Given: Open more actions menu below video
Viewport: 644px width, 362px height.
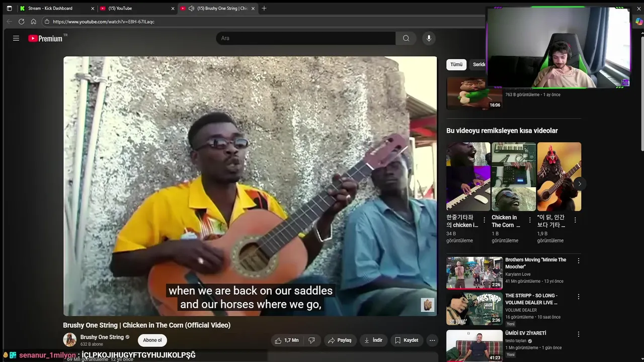Looking at the screenshot, I should pos(432,340).
